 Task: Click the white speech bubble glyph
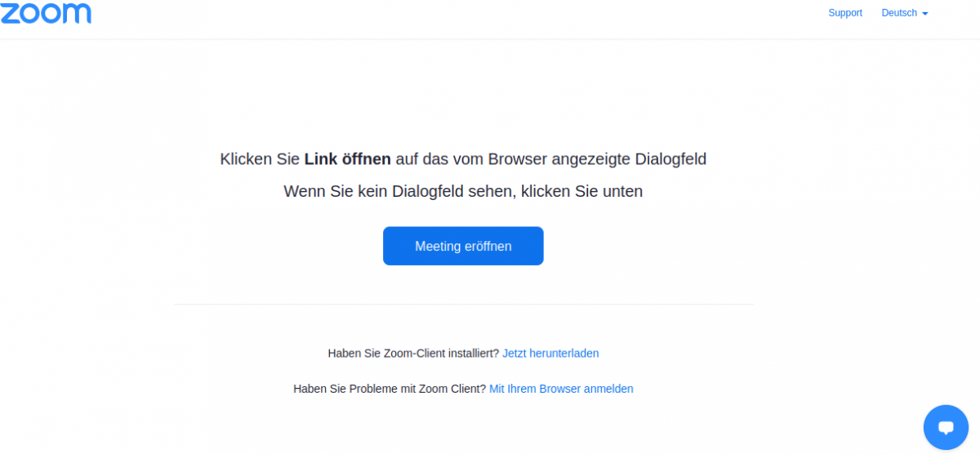pyautogui.click(x=946, y=428)
